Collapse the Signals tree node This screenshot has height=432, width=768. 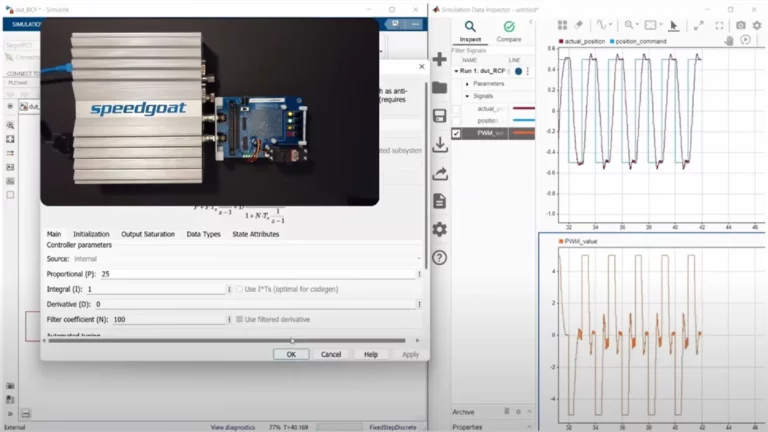(x=467, y=96)
